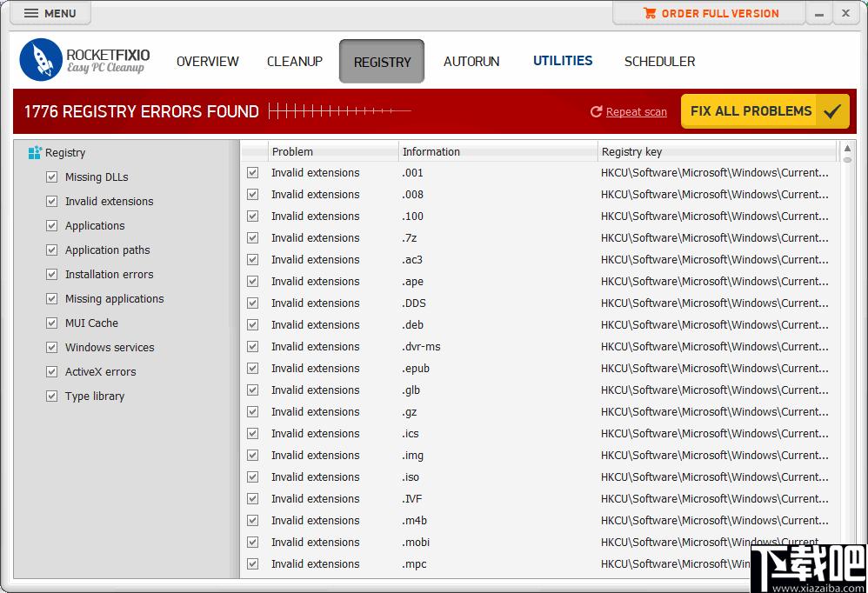Click the FIX ALL PROBLEMS button
The height and width of the screenshot is (593, 868).
[x=765, y=111]
